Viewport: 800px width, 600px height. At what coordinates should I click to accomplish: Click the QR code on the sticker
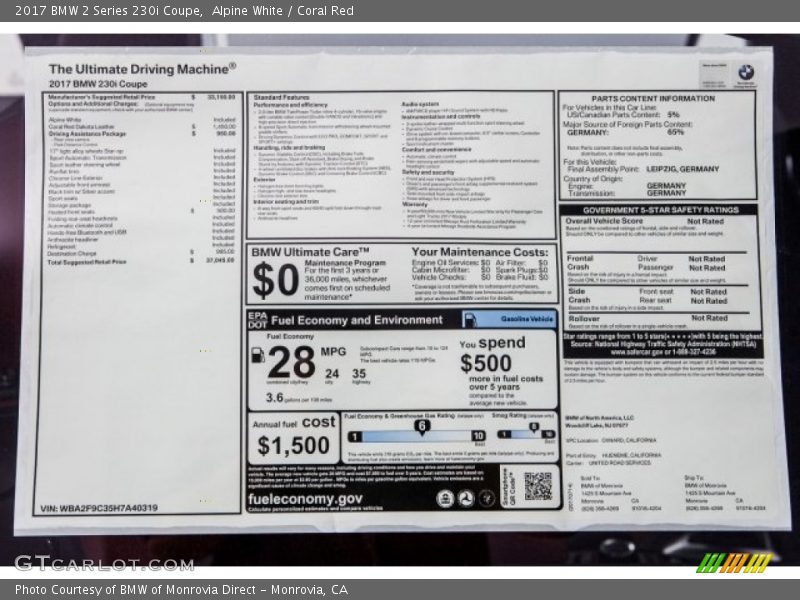538,486
